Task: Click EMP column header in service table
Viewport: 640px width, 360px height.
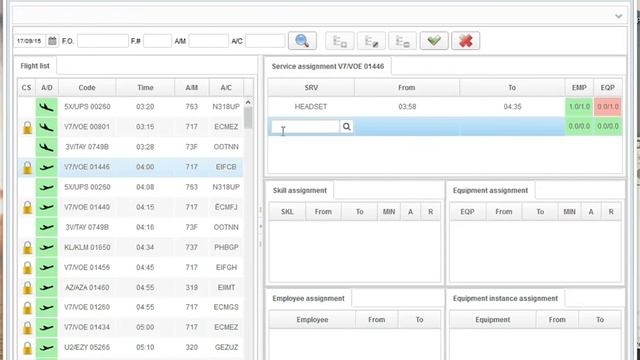Action: click(579, 88)
